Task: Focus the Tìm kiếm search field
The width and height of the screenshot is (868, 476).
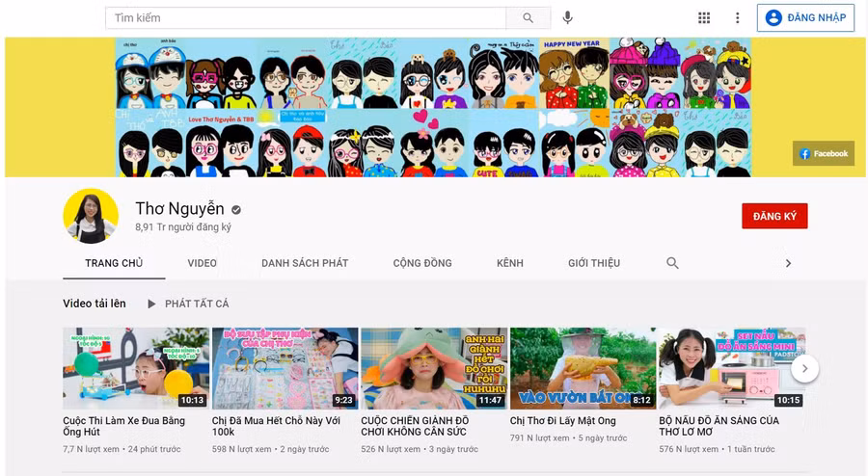Action: coord(306,17)
